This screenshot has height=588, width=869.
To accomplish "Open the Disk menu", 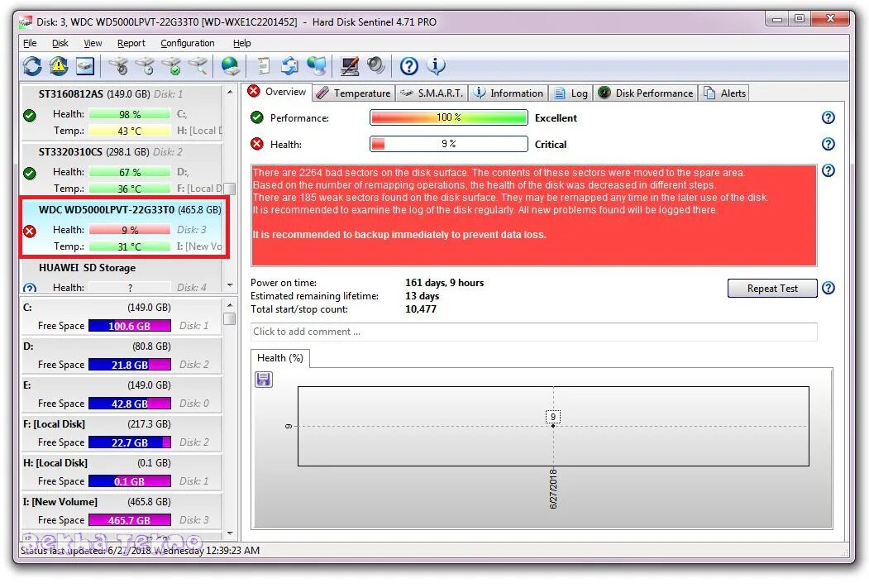I will 60,43.
